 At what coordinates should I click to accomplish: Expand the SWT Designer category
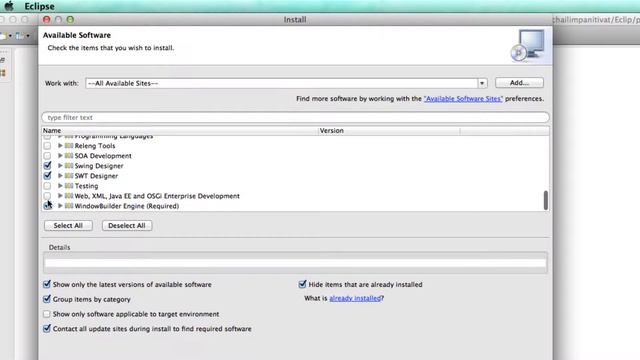(60, 176)
